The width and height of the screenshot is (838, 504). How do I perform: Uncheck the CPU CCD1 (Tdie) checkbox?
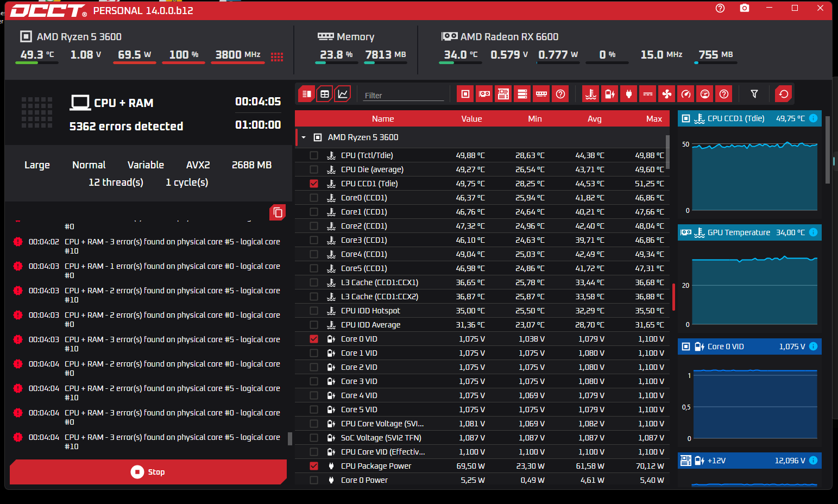click(x=314, y=184)
